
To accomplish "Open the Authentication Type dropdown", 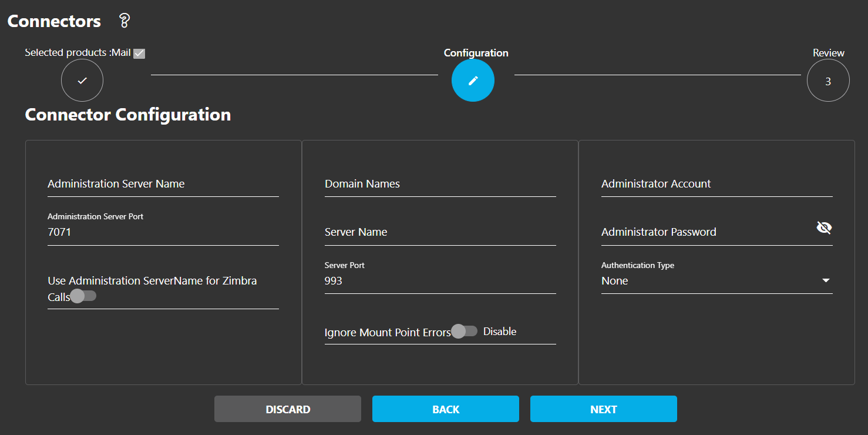I will pyautogui.click(x=826, y=281).
